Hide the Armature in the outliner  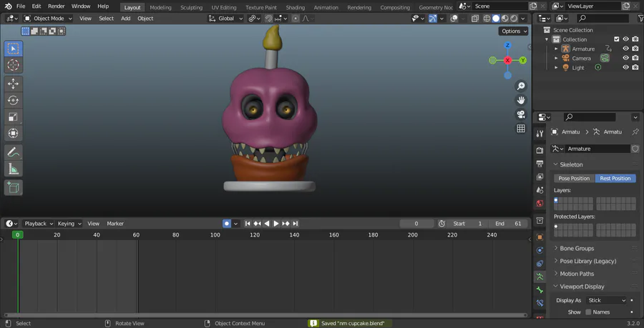pos(625,49)
